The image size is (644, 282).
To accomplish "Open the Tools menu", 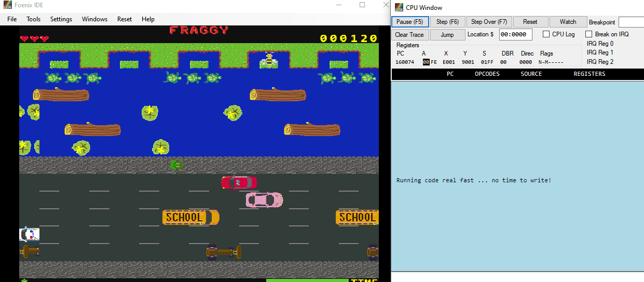I will 34,19.
